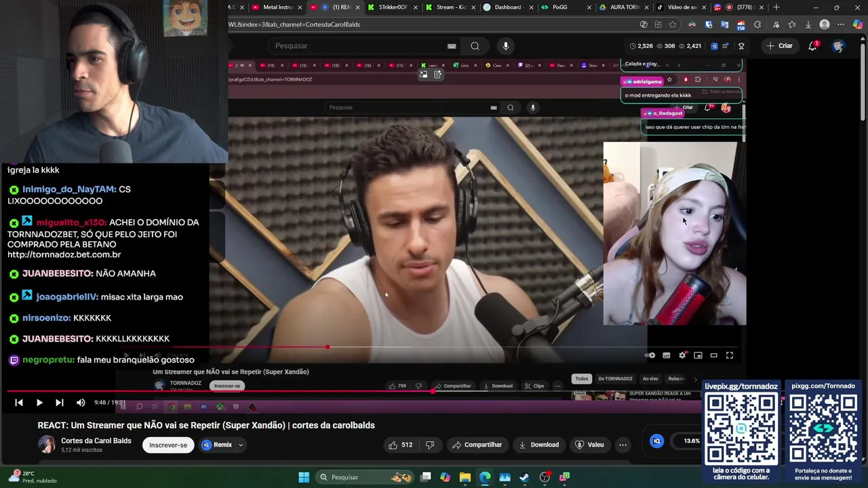Image resolution: width=868 pixels, height=488 pixels.
Task: Click the vidIQ trophy icon
Action: 741,46
